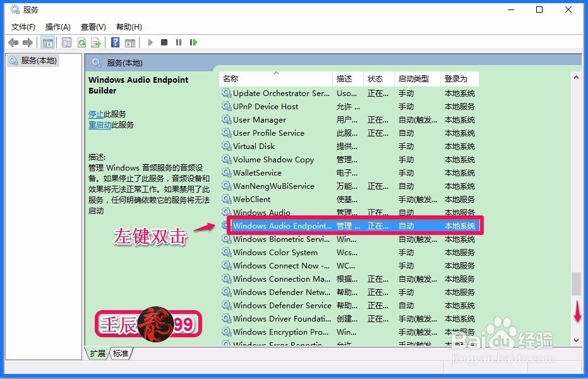Screen dimensions: 588x379
Task: Select the Volume Shadow Copy name
Action: click(273, 160)
